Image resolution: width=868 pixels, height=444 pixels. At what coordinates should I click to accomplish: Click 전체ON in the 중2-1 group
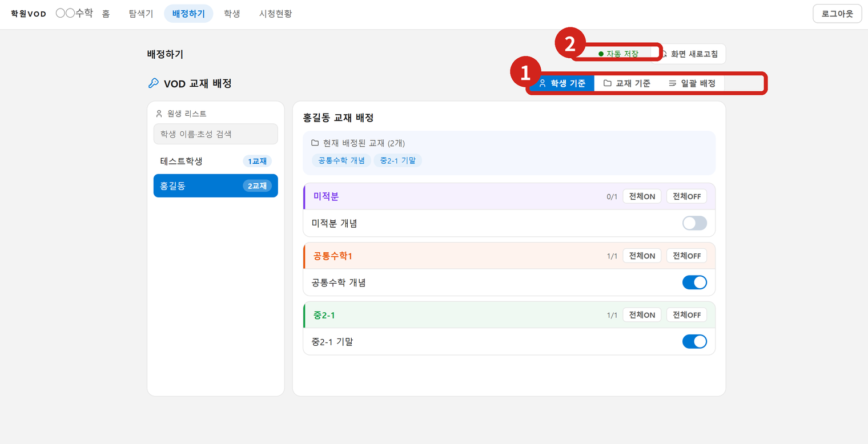[x=642, y=315]
